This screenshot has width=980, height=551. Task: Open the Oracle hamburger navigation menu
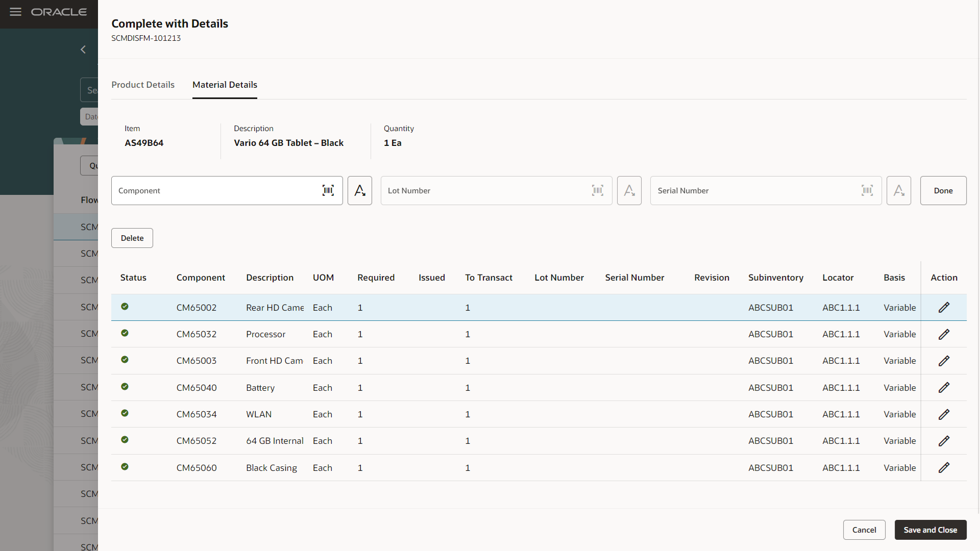(x=15, y=12)
